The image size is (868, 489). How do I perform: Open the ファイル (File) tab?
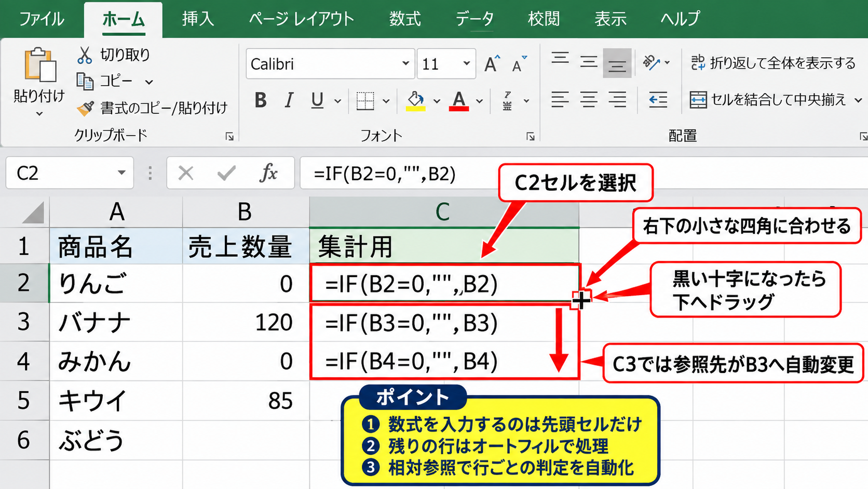[x=42, y=19]
